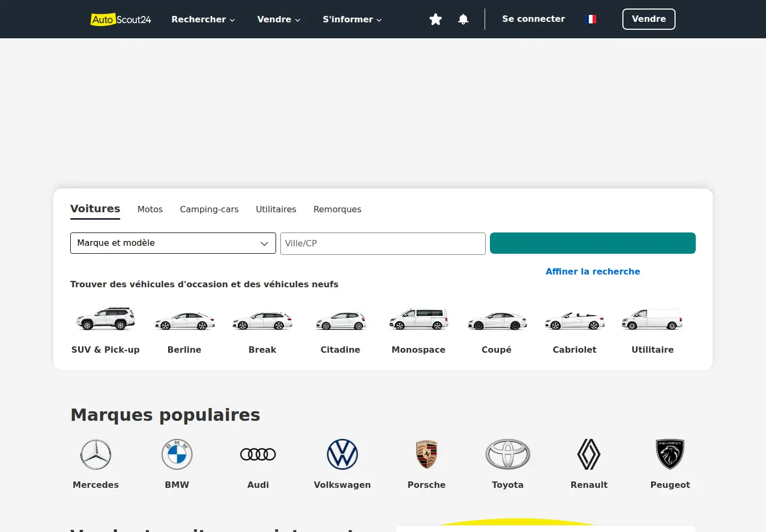Click the Coupé text label

(x=497, y=350)
